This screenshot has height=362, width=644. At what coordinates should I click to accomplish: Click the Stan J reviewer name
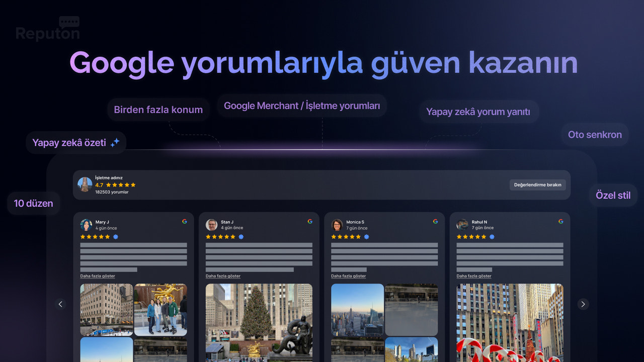227,222
